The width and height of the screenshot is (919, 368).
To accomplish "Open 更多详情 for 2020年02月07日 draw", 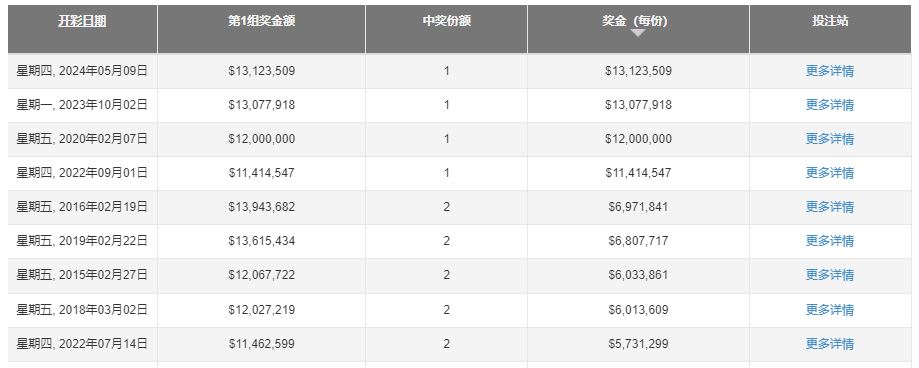I will pyautogui.click(x=830, y=139).
